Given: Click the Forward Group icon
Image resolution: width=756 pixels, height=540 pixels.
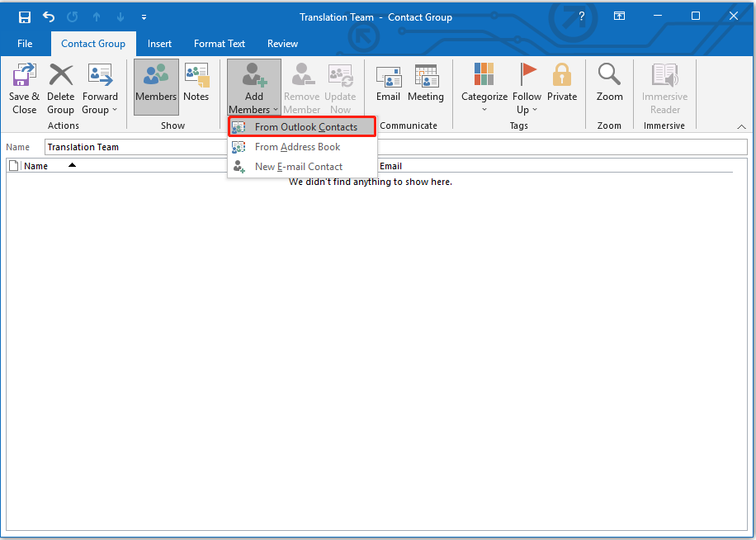Looking at the screenshot, I should [x=100, y=87].
